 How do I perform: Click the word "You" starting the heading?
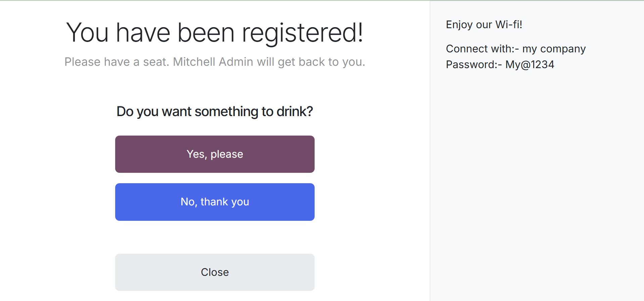87,33
